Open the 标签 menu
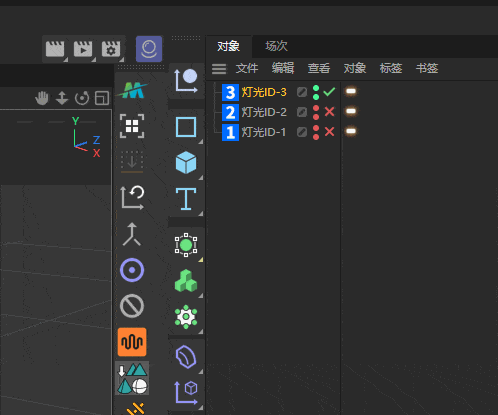The width and height of the screenshot is (498, 415). coord(391,68)
